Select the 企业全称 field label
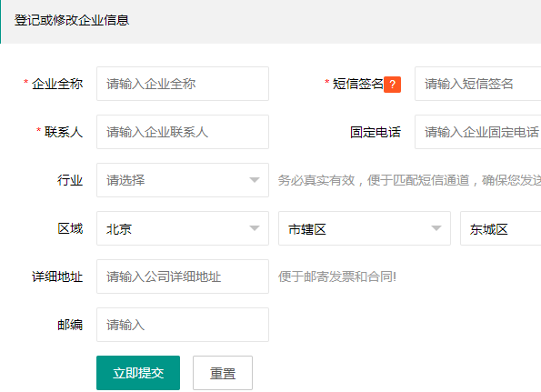 pyautogui.click(x=57, y=84)
